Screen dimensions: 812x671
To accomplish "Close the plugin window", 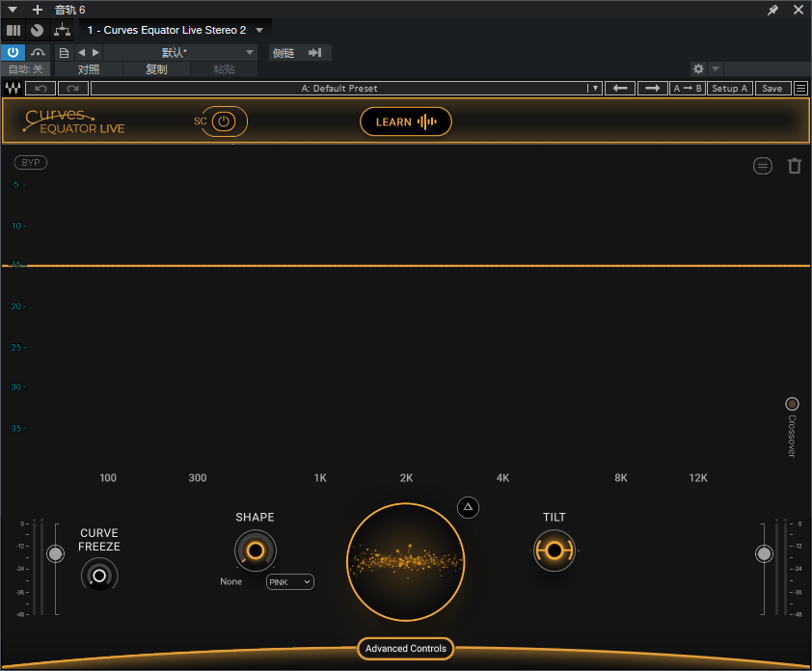I will (x=798, y=10).
